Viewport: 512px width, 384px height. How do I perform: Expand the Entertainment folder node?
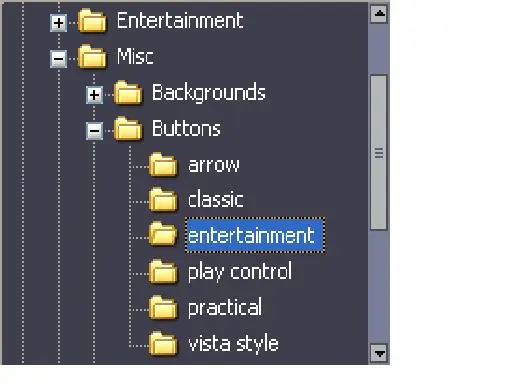tap(59, 23)
